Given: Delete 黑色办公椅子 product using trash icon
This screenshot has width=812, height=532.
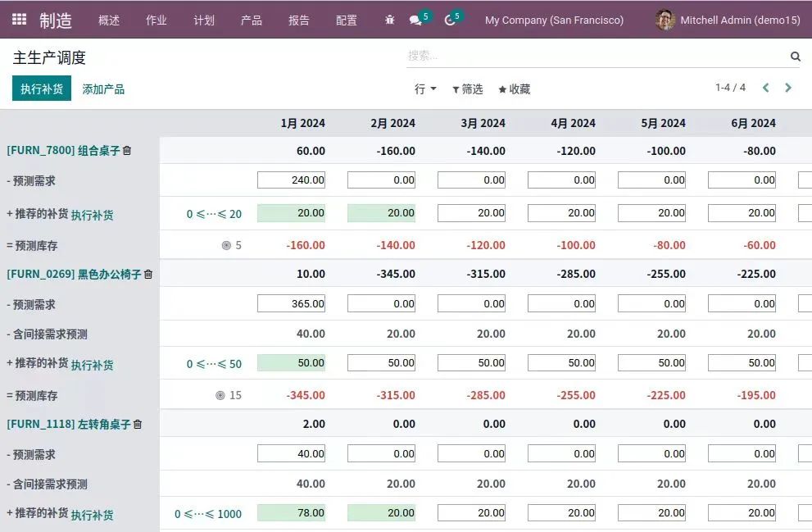Looking at the screenshot, I should tap(148, 275).
